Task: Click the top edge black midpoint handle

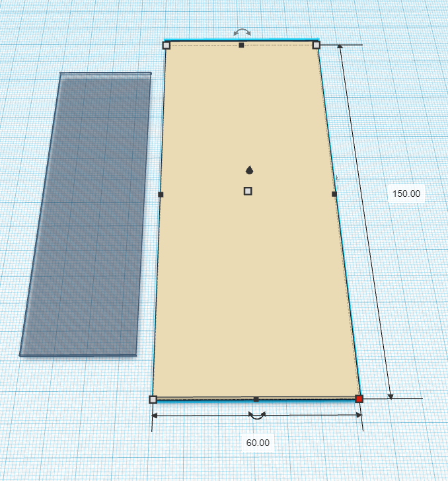Action: point(241,45)
